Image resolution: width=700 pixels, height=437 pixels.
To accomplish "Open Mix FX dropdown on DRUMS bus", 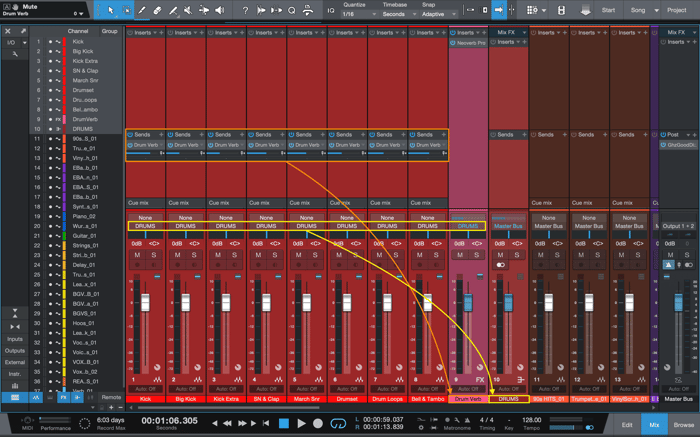I will [524, 33].
